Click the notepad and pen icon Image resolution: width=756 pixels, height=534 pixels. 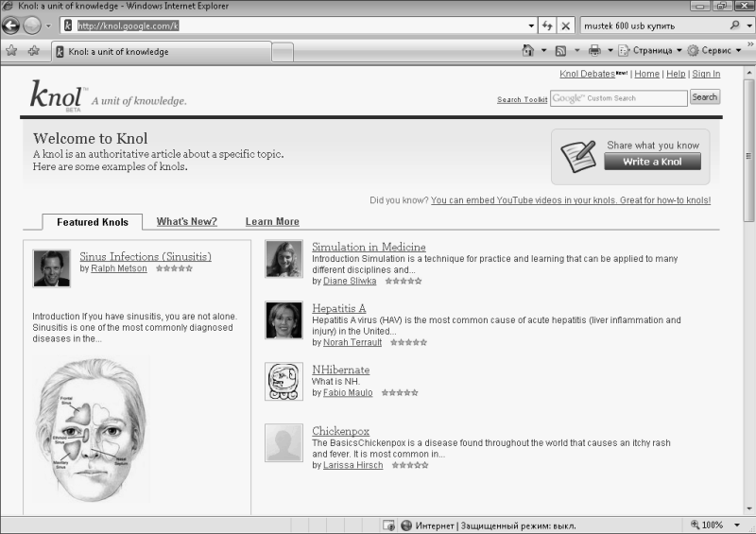point(578,157)
